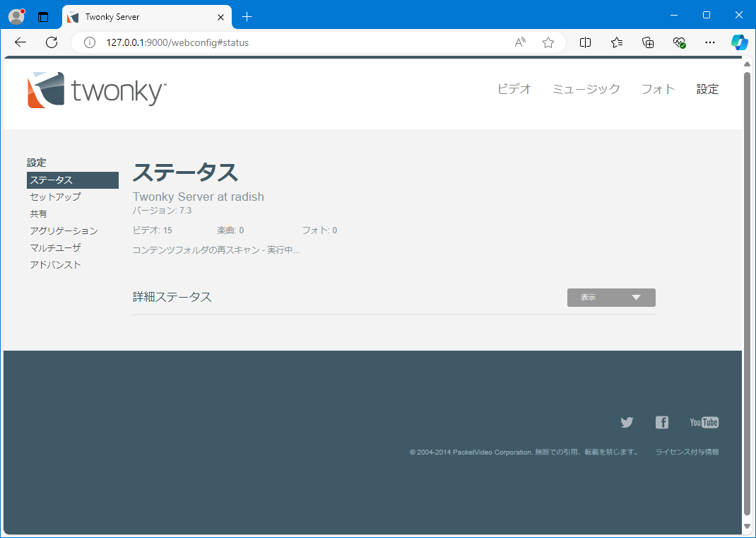
Task: Click the Twonky Server at radish text
Action: pos(198,197)
